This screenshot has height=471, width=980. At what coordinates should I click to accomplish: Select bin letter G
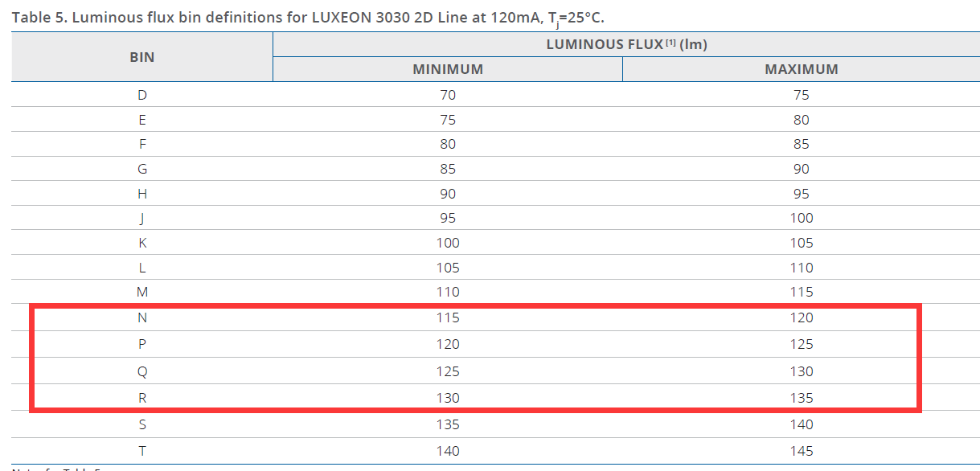click(142, 169)
